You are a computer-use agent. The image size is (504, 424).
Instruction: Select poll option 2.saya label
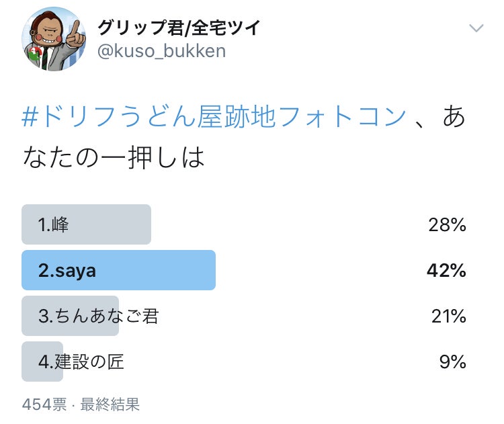point(67,270)
